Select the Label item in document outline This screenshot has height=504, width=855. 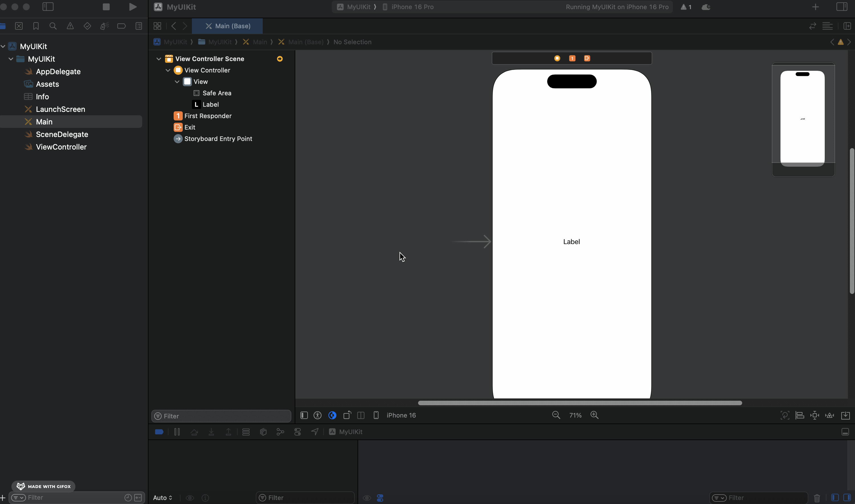(x=210, y=104)
